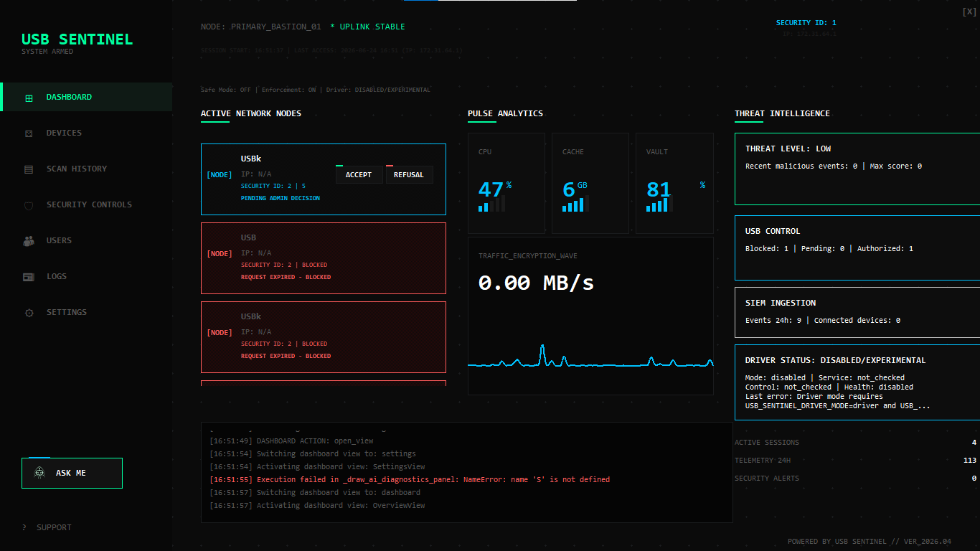Switch to the Dashboard view
Screen dimensions: 980x551
pyautogui.click(x=86, y=97)
